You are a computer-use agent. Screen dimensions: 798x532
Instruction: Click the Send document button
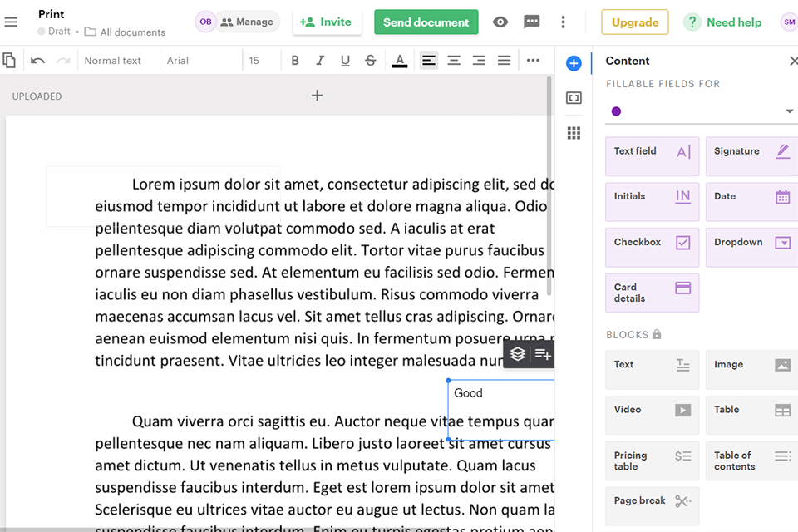point(426,22)
